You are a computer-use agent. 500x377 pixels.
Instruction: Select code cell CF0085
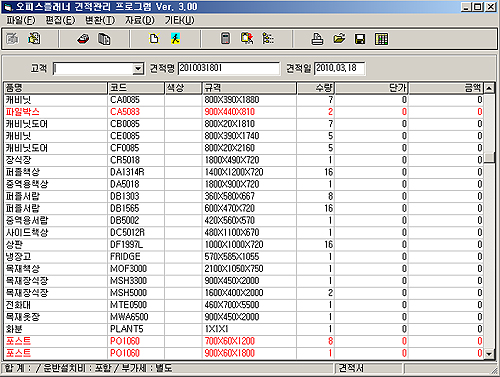(x=125, y=148)
